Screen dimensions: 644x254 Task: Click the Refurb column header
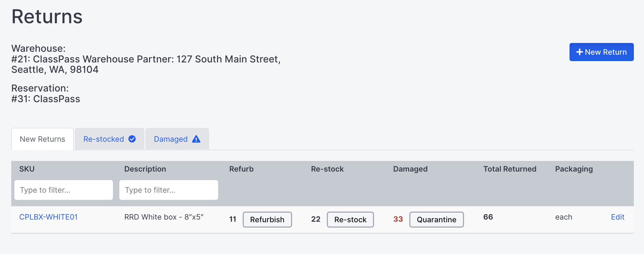point(241,169)
